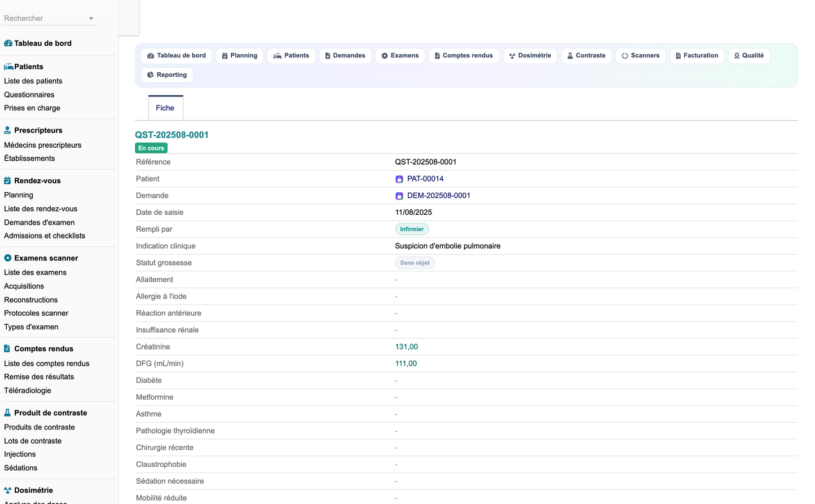Open Lots de contraste in sidebar
Screen dimensions: 815x504
point(33,441)
